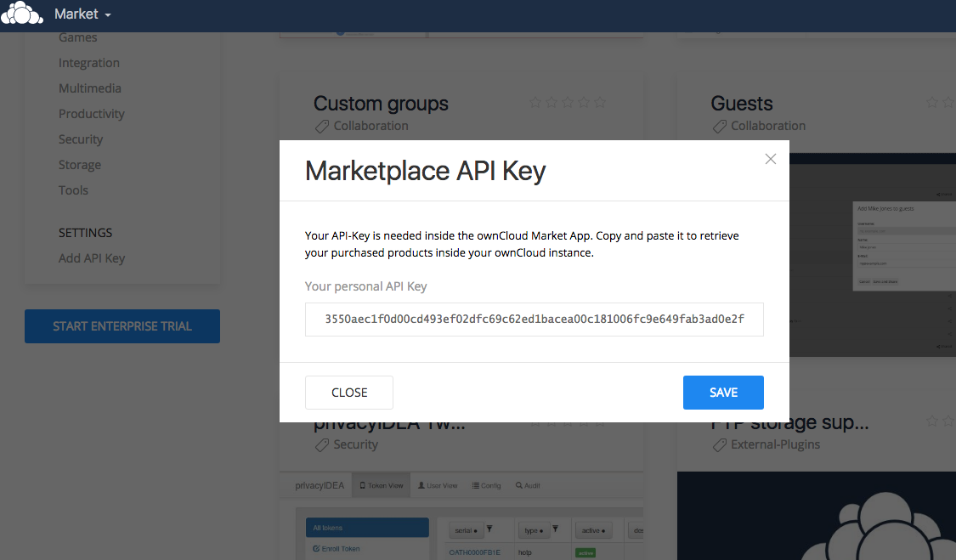Open the FTP storage support cloud thumbnail
This screenshot has height=560, width=956.
pos(817,516)
